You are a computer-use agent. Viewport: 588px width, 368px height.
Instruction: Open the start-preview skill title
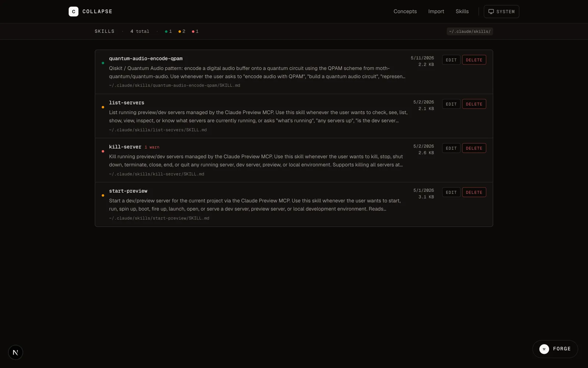tap(128, 191)
